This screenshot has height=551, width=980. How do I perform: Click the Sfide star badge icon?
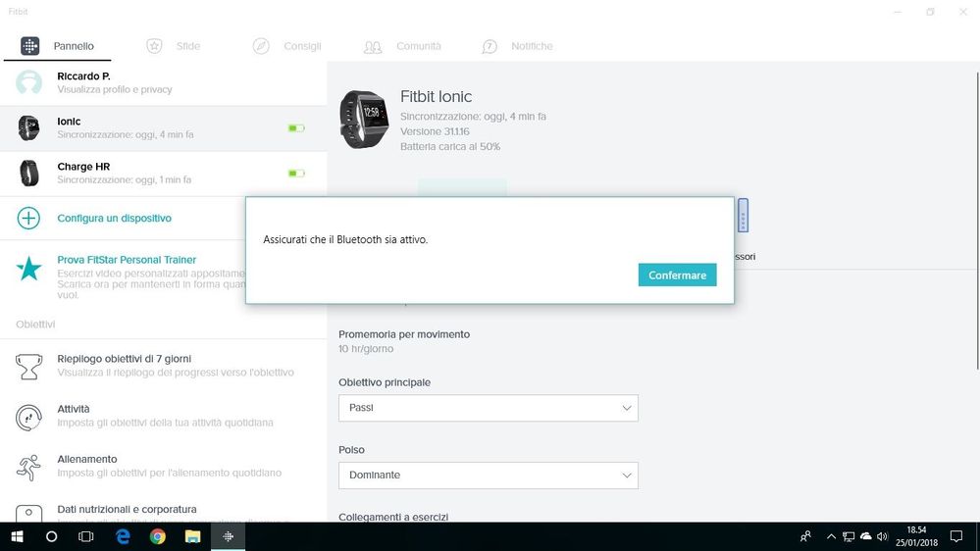(154, 46)
